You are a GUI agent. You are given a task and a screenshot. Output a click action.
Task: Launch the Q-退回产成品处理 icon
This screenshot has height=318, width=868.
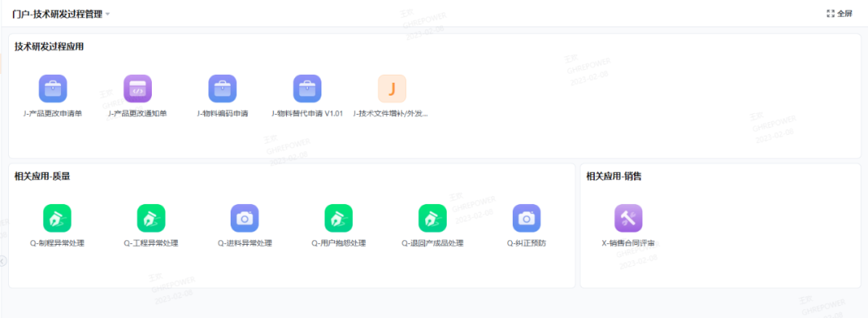pyautogui.click(x=432, y=218)
